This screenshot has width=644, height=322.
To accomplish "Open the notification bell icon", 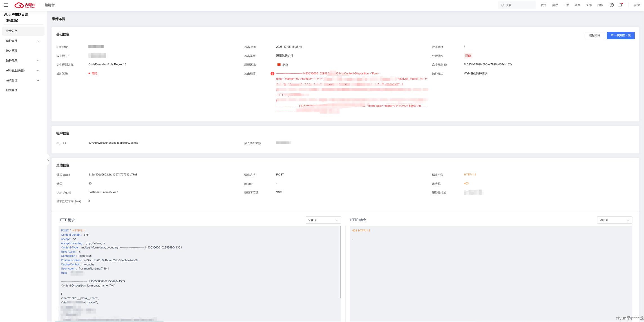I will coord(620,5).
